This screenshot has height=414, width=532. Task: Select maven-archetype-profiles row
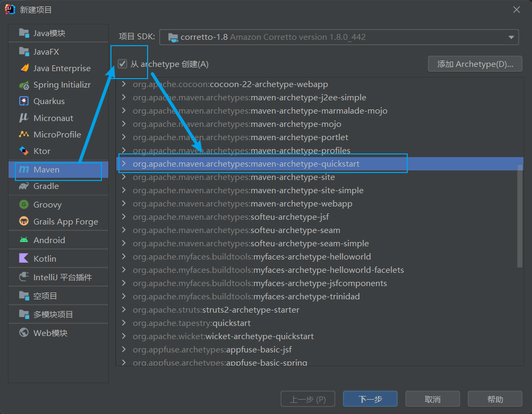point(319,150)
